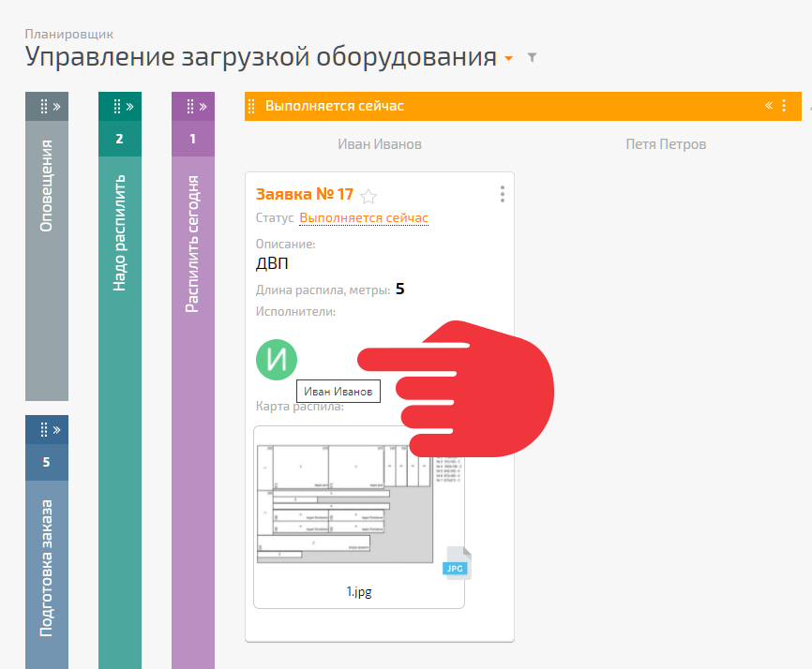Click the count 1 on Распилить сегодня
The image size is (812, 669).
tap(192, 139)
